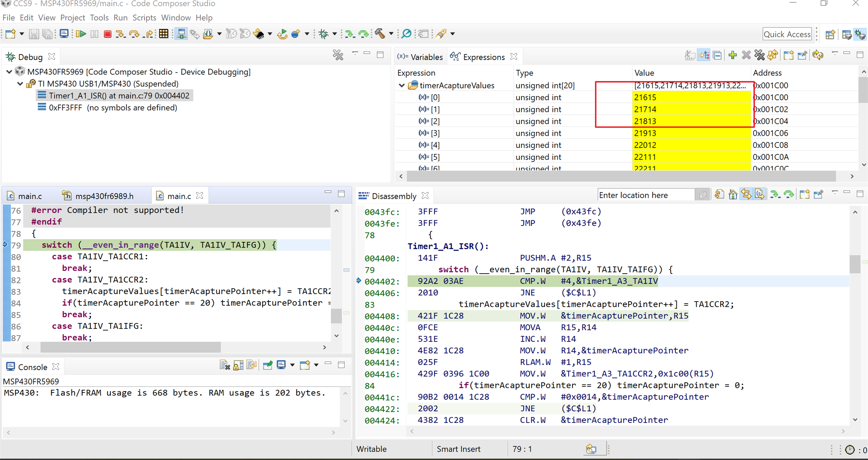The height and width of the screenshot is (460, 868).
Task: Switch to msp430fr6989.h editor tab
Action: pyautogui.click(x=98, y=196)
